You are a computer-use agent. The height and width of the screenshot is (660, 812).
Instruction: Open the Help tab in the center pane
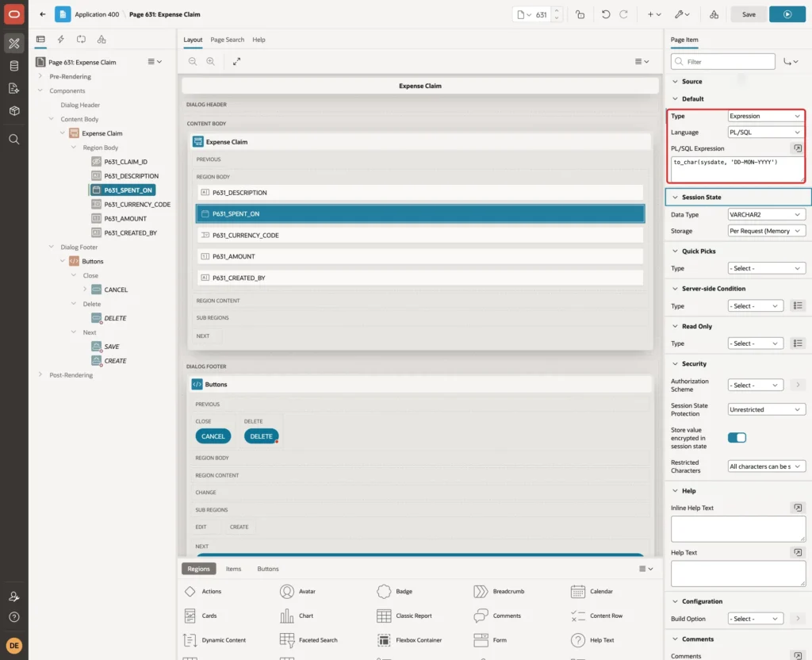coord(259,40)
